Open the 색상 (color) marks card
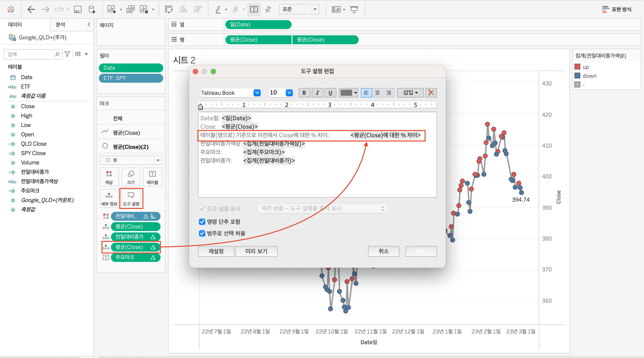The image size is (644, 358). 109,177
